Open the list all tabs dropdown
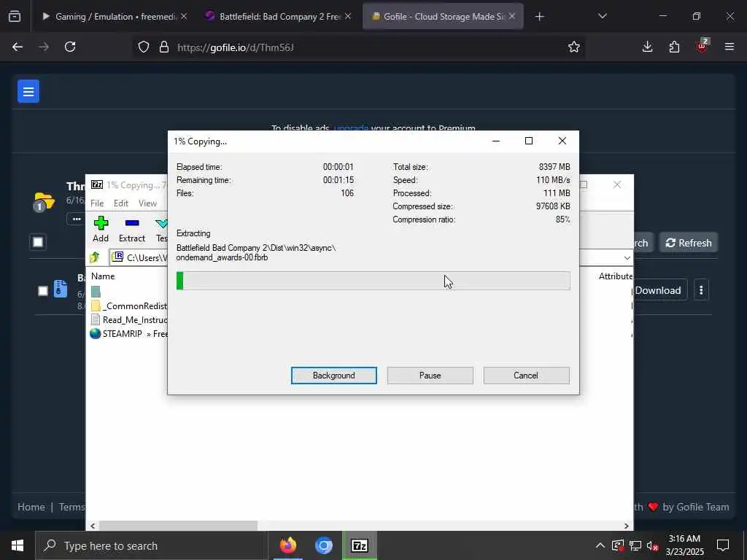Viewport: 747px width, 560px height. pyautogui.click(x=603, y=17)
